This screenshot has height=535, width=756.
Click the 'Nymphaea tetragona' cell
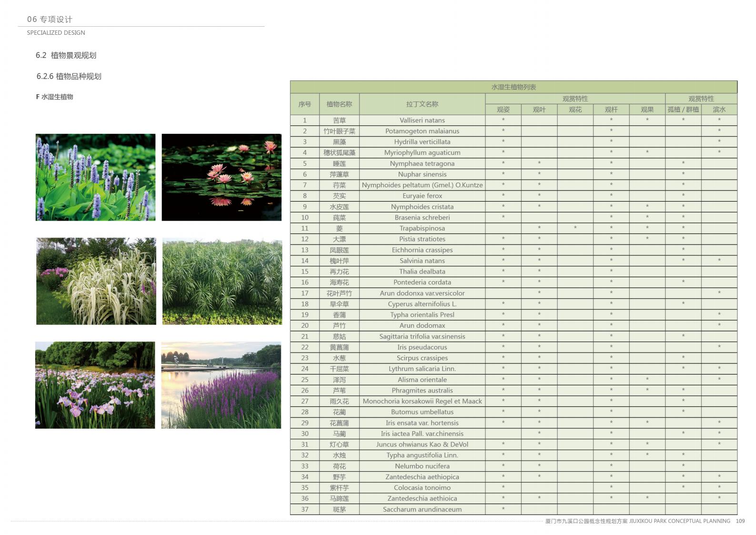pos(422,163)
